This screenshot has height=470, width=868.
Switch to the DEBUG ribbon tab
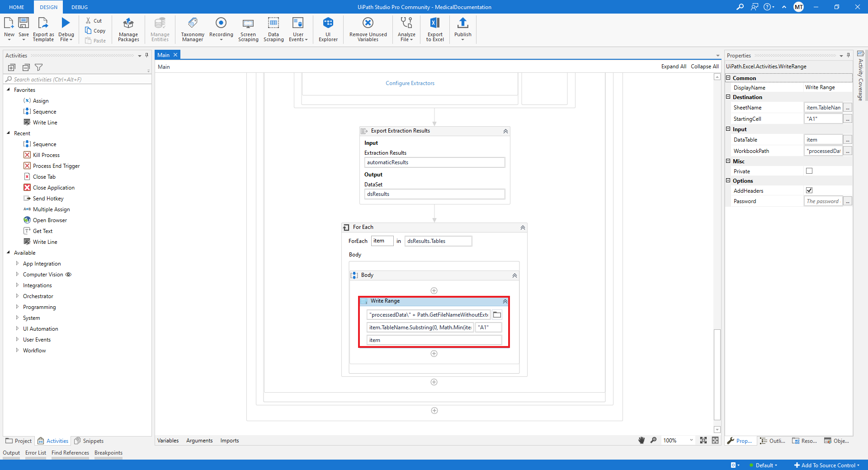(x=79, y=7)
